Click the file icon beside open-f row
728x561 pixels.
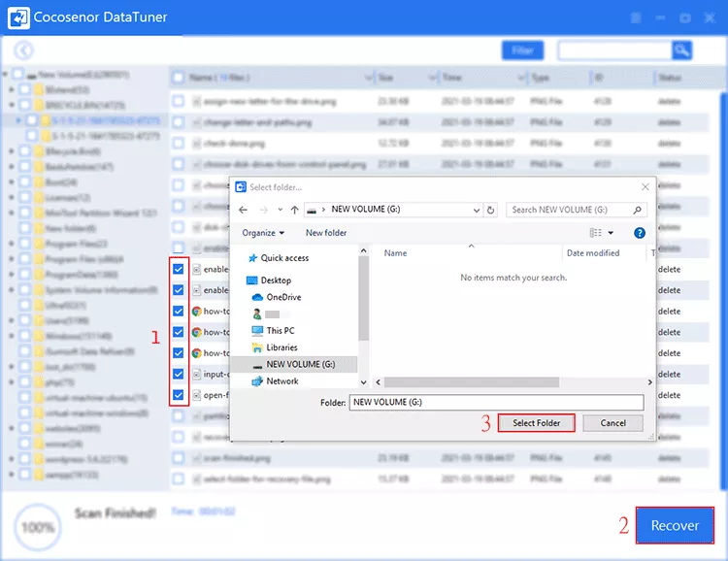(197, 395)
